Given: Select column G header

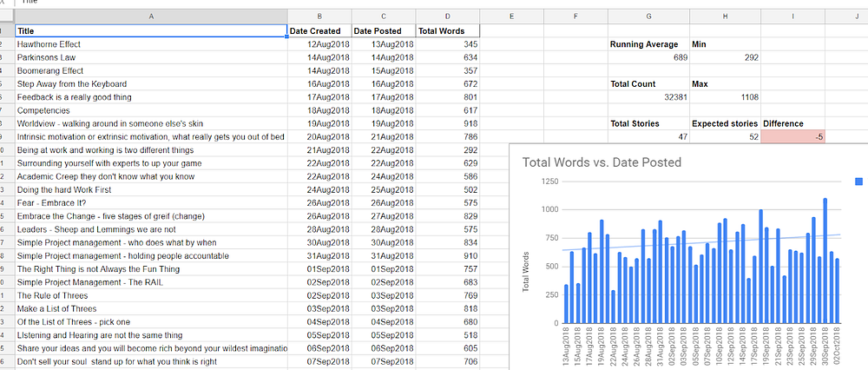Looking at the screenshot, I should (x=648, y=17).
